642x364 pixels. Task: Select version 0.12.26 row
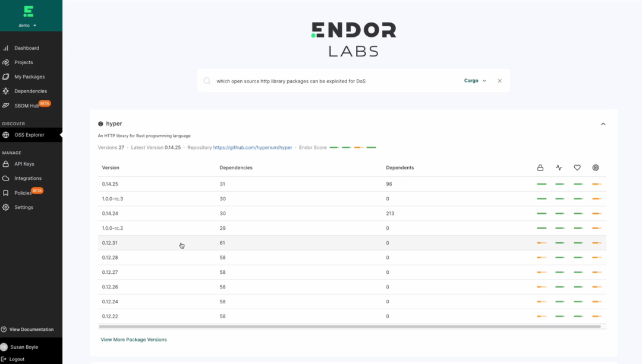pyautogui.click(x=352, y=287)
